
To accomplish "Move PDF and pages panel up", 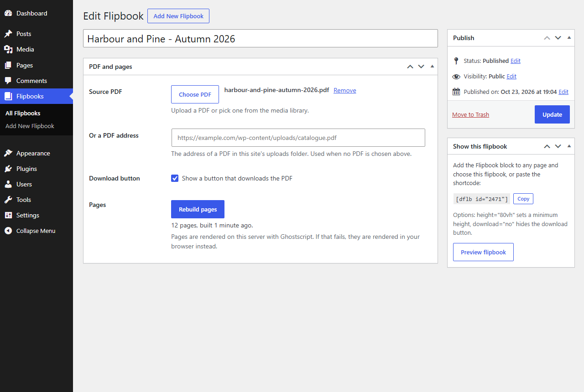I will [410, 67].
